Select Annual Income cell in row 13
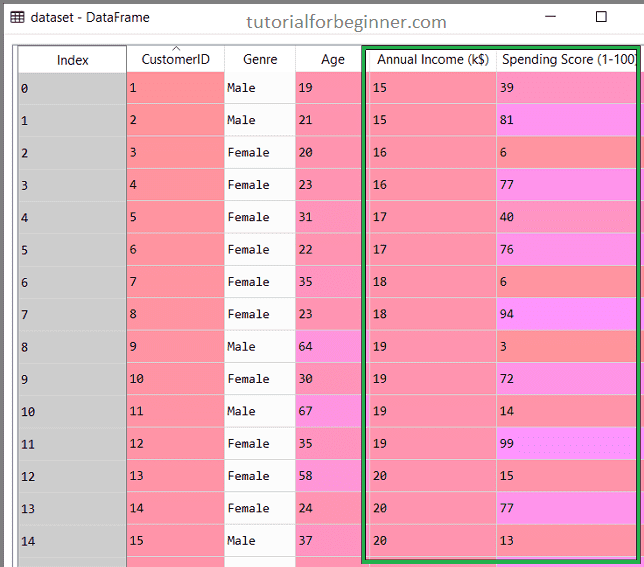The width and height of the screenshot is (644, 567). coord(433,508)
